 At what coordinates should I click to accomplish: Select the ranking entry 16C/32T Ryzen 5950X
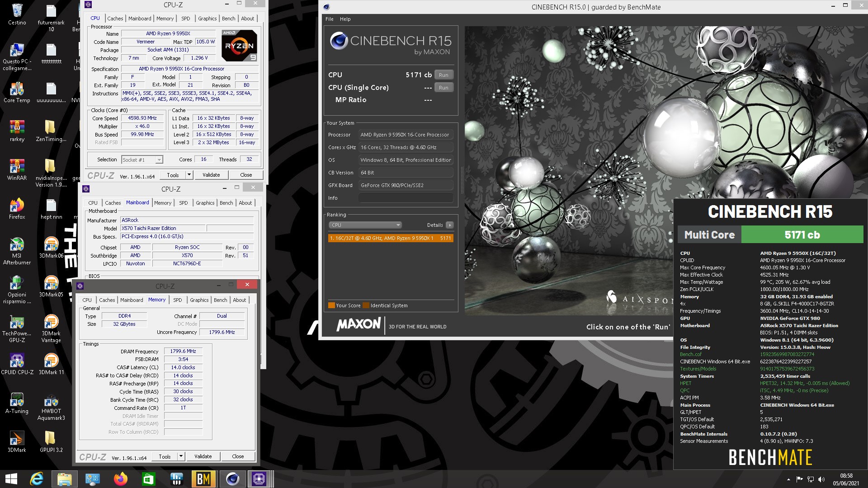point(391,238)
